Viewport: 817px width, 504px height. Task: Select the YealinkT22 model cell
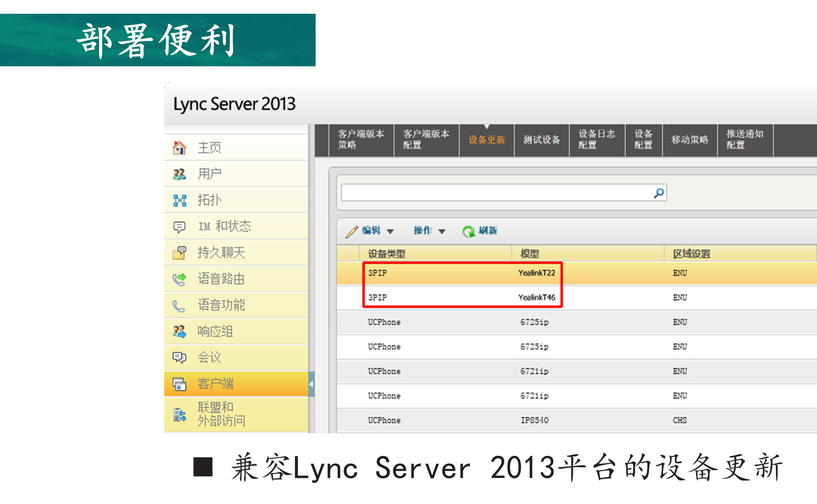pyautogui.click(x=537, y=273)
